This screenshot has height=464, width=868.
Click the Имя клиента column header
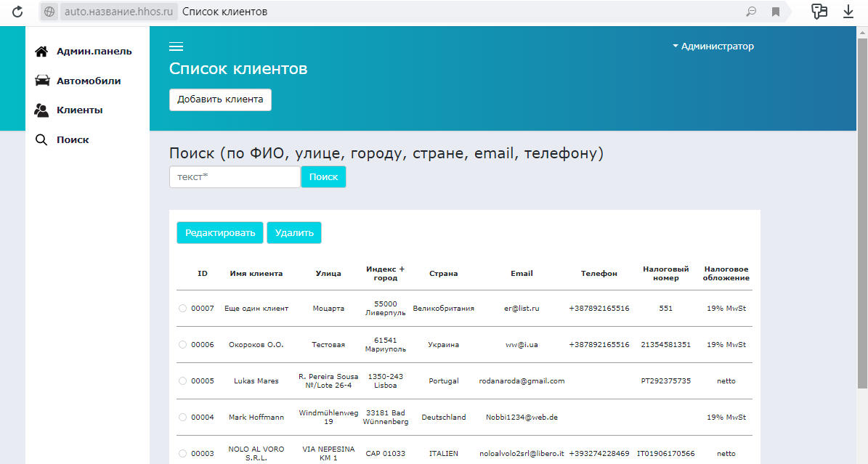(256, 274)
